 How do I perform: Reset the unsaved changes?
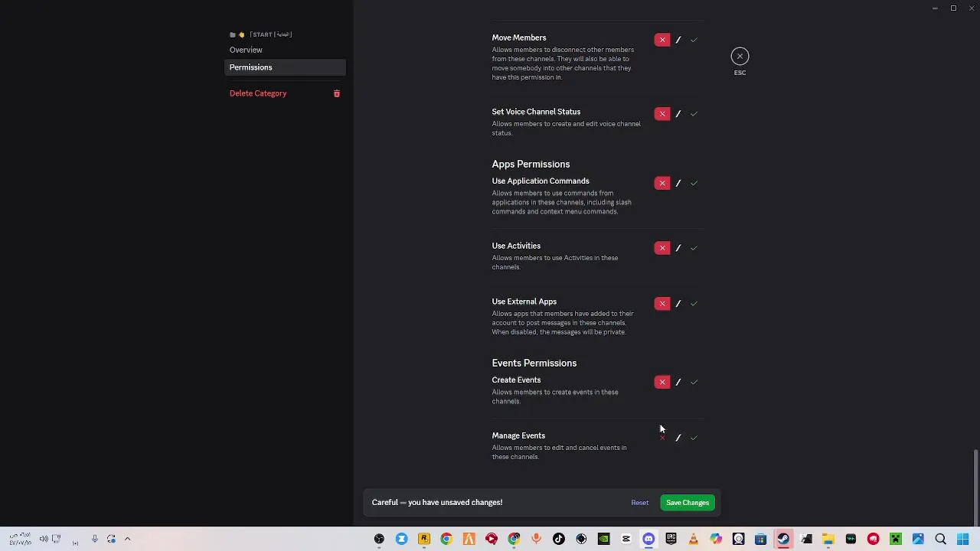(639, 503)
